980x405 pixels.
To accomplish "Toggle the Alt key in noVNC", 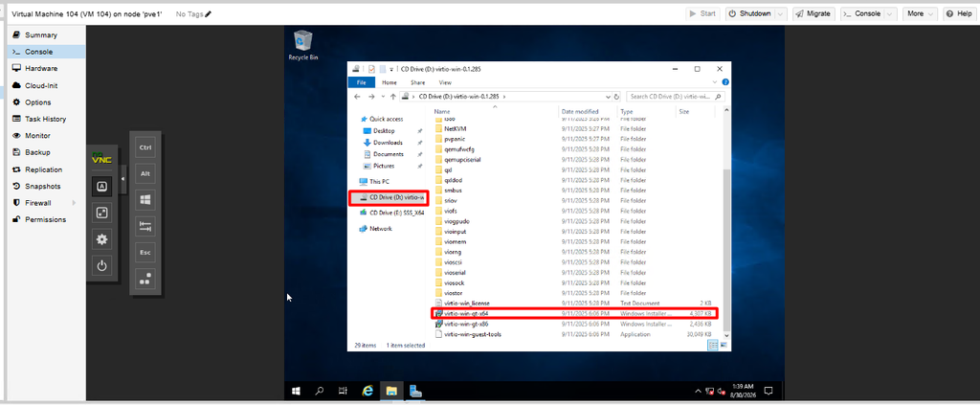I will point(145,173).
